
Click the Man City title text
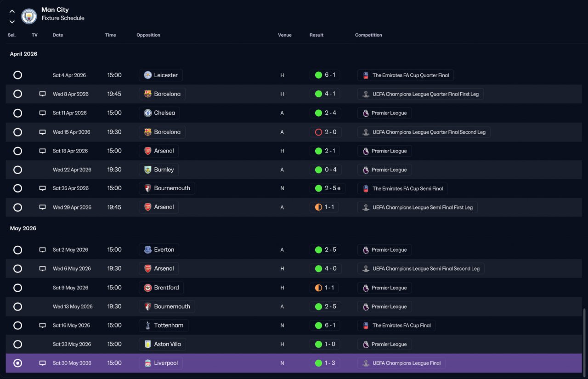coord(55,10)
